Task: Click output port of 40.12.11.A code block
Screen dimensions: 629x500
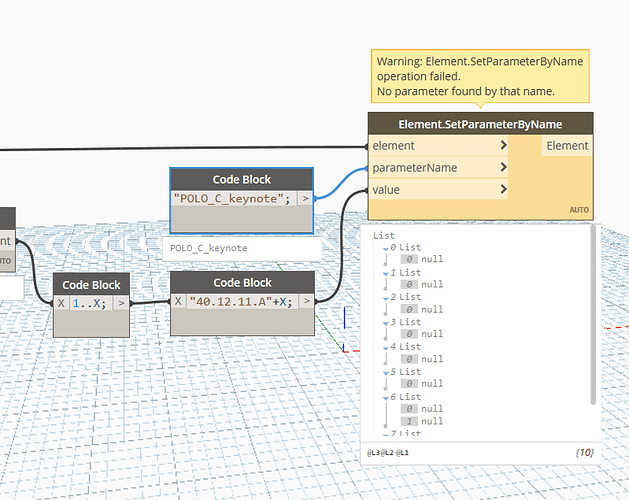Action: click(306, 301)
